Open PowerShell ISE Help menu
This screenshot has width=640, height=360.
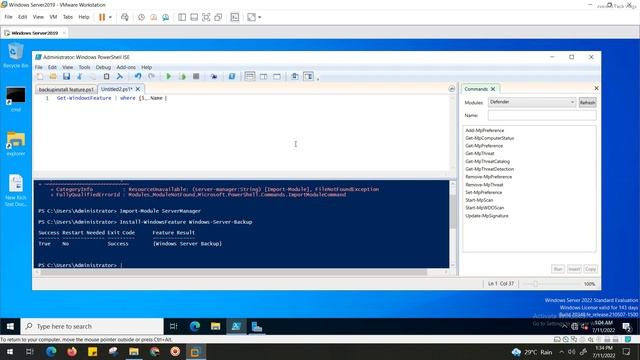tap(147, 67)
